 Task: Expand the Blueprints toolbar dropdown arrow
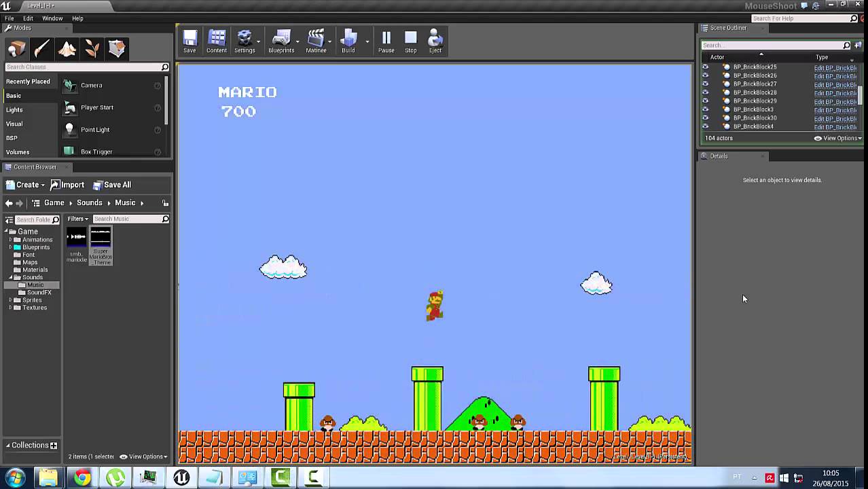click(x=297, y=41)
